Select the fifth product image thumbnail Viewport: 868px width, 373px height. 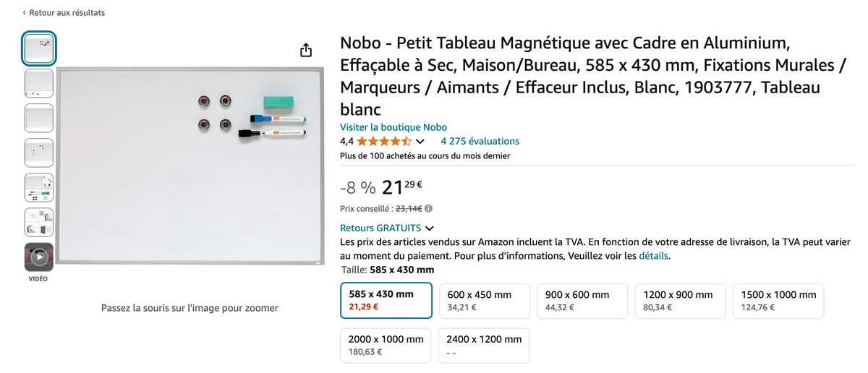39,187
